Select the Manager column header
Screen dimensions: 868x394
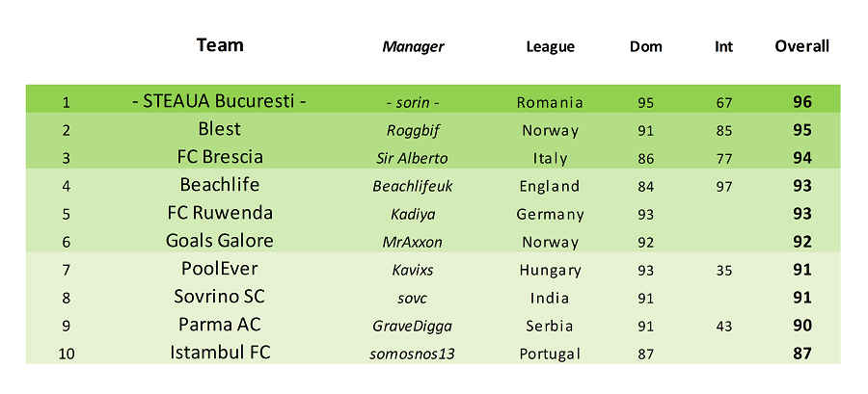pyautogui.click(x=413, y=47)
